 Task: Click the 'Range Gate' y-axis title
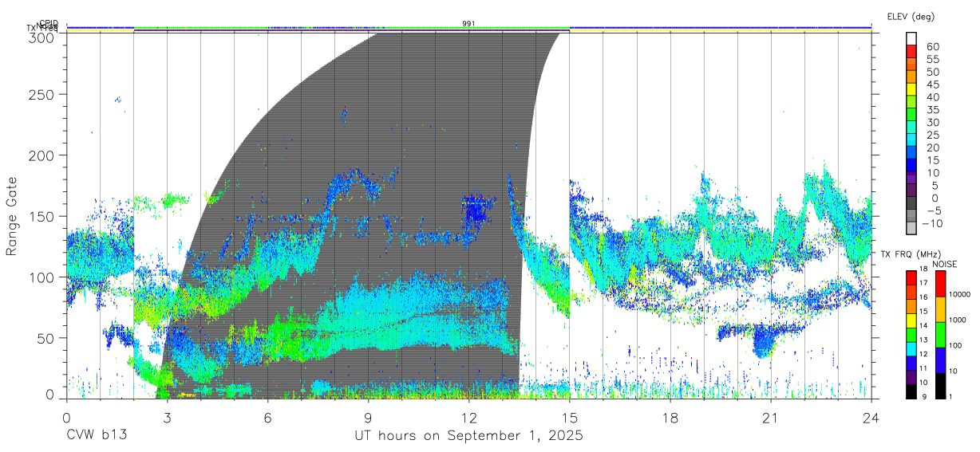coord(13,215)
